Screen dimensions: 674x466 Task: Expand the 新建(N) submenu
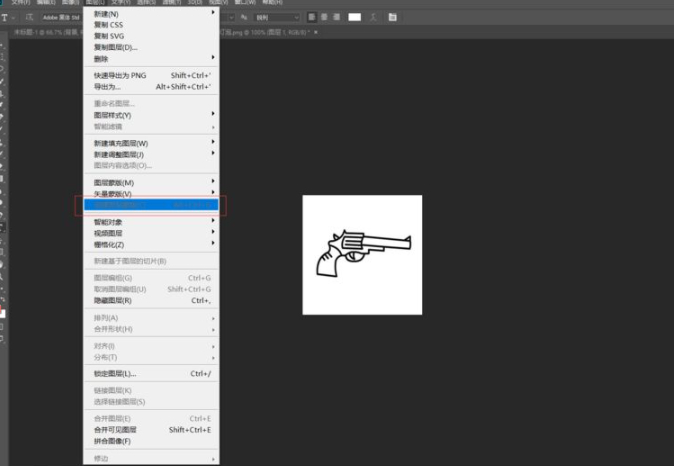pos(151,14)
